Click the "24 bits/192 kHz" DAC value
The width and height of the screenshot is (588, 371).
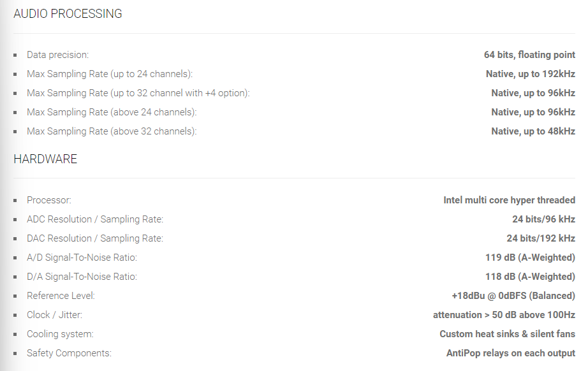coord(541,238)
